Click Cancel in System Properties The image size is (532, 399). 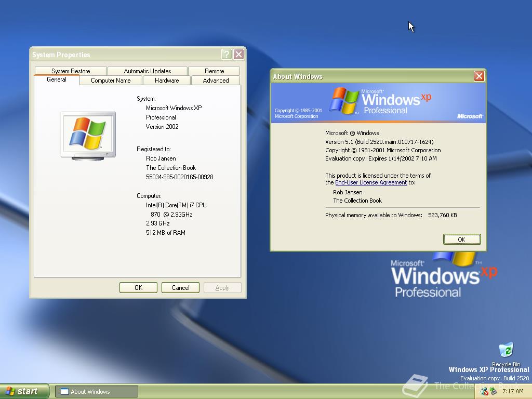coord(180,287)
